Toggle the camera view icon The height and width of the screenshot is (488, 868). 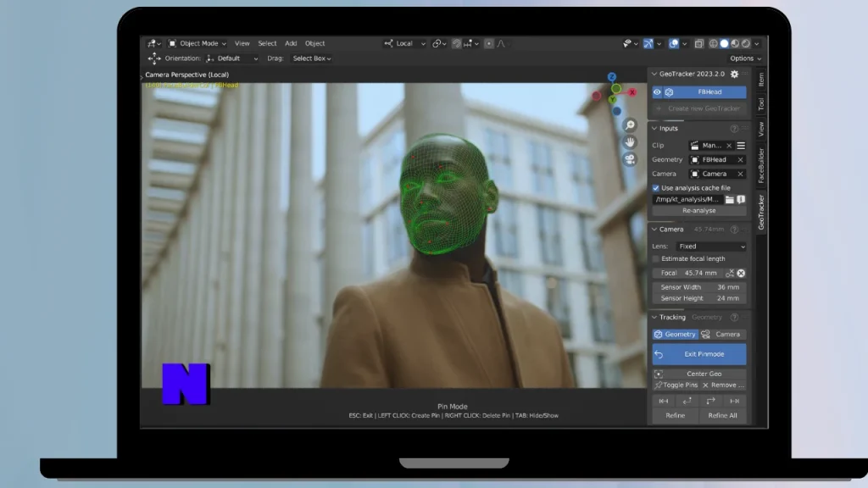[630, 159]
